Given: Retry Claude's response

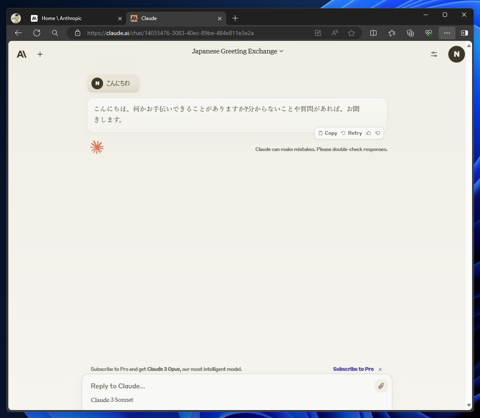Looking at the screenshot, I should pyautogui.click(x=351, y=133).
